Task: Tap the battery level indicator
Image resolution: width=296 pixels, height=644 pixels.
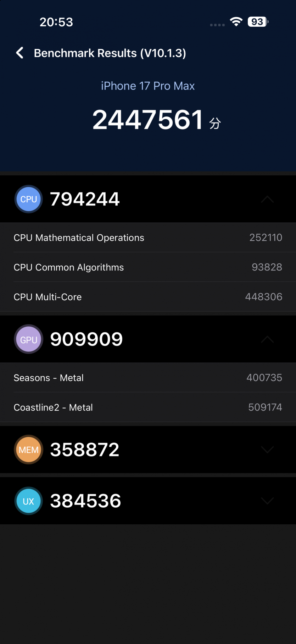Action: coord(258,22)
